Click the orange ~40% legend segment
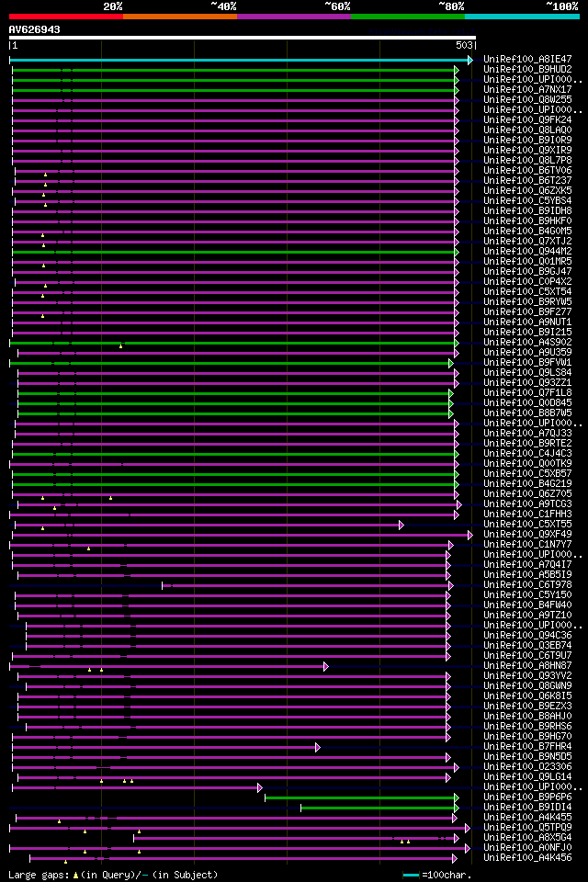This screenshot has width=588, height=882. point(180,17)
